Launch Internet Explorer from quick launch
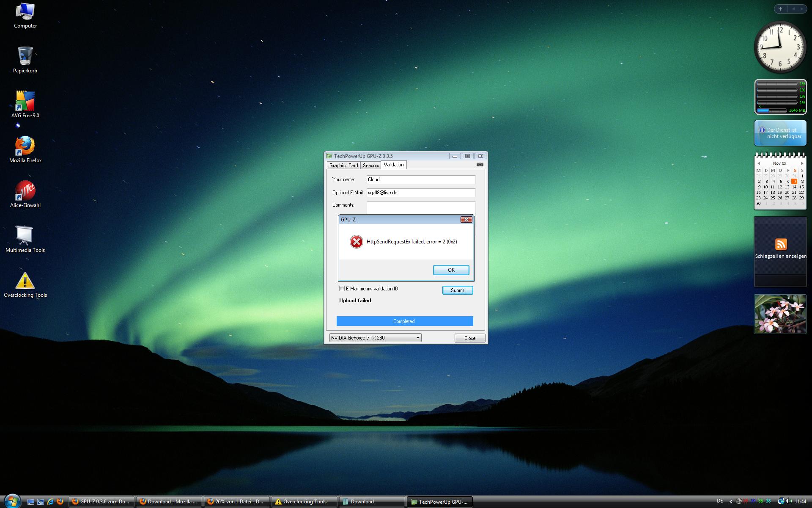812x508 pixels. pyautogui.click(x=50, y=502)
